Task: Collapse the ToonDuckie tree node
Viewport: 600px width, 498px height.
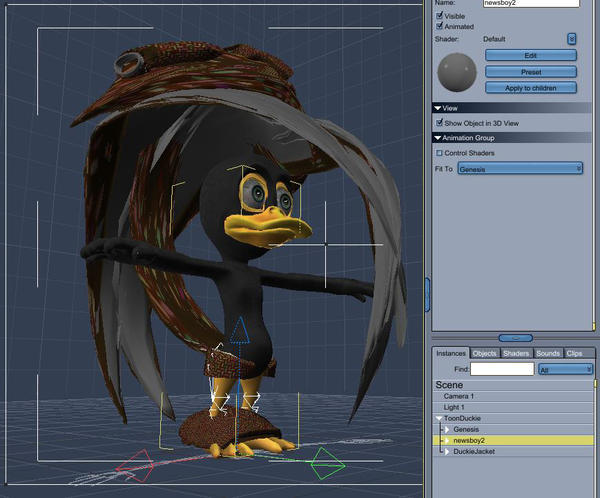Action: [x=439, y=418]
